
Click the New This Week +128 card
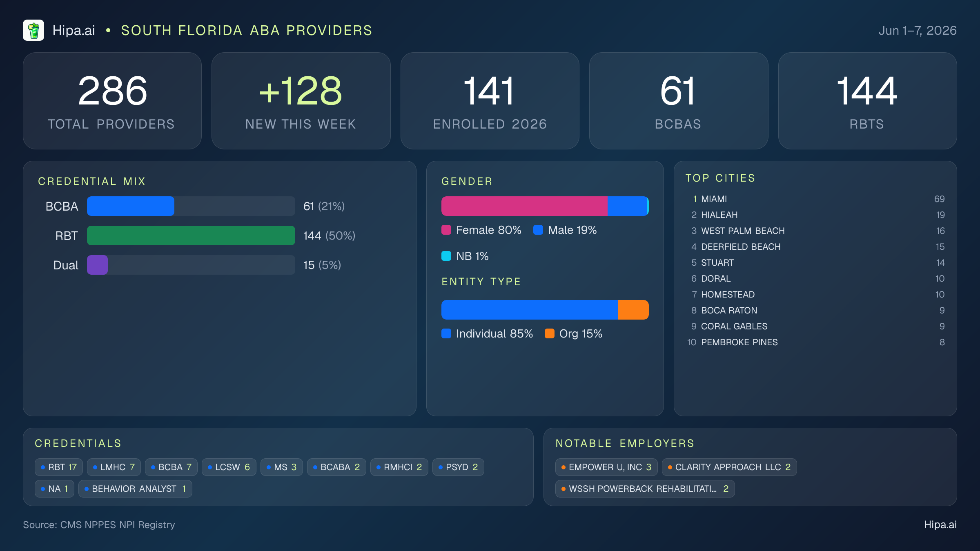coord(301,100)
